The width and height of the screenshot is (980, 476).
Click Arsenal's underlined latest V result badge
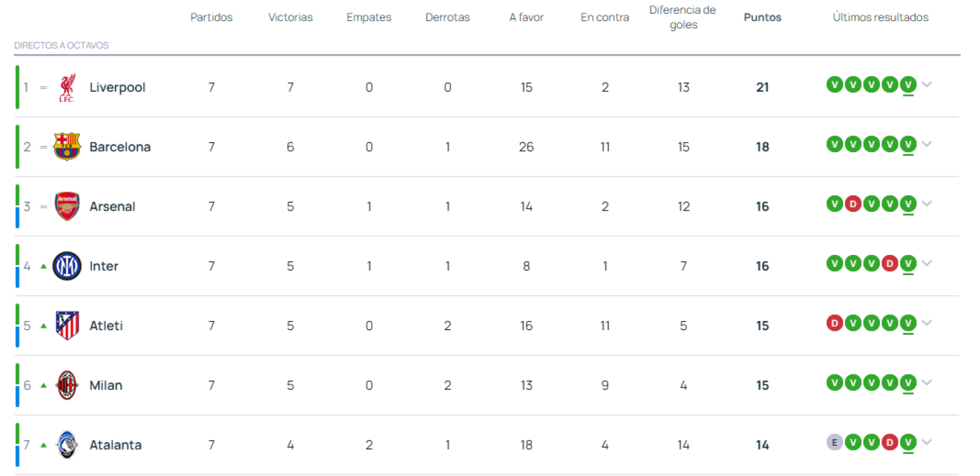(x=908, y=204)
